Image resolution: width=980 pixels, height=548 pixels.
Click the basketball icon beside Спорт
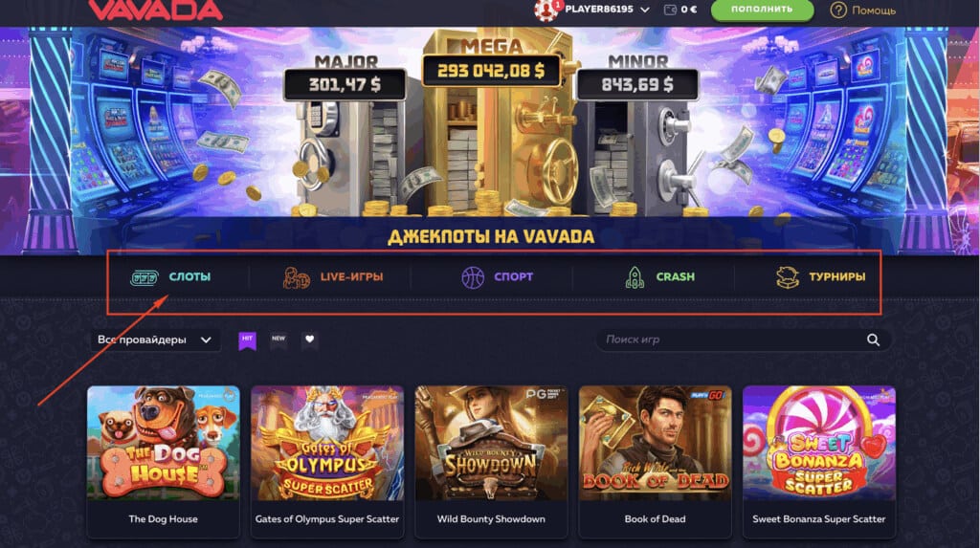(x=473, y=276)
